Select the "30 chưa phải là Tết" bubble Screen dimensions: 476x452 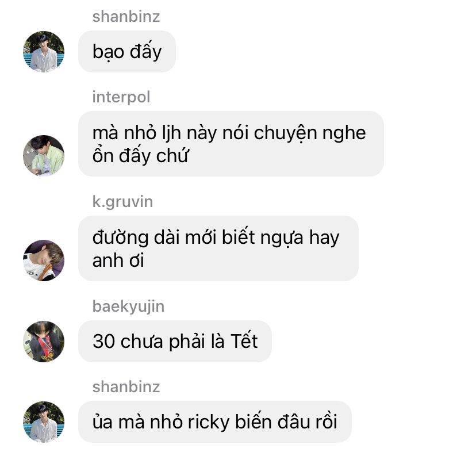click(175, 341)
